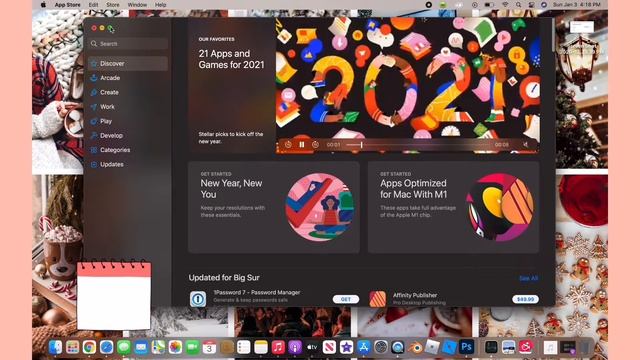The image size is (640, 360).
Task: Open Photos from the Dock
Action: click(x=175, y=347)
